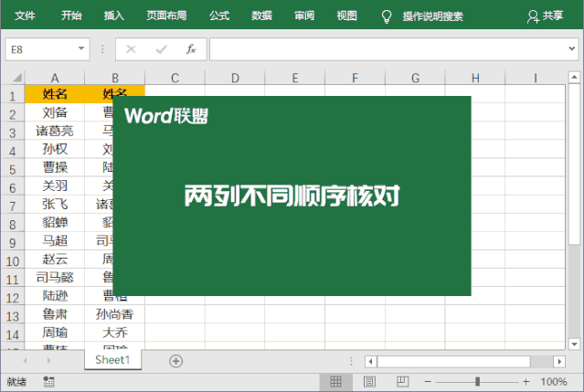Switch to Normal view
The height and width of the screenshot is (392, 584).
click(335, 381)
